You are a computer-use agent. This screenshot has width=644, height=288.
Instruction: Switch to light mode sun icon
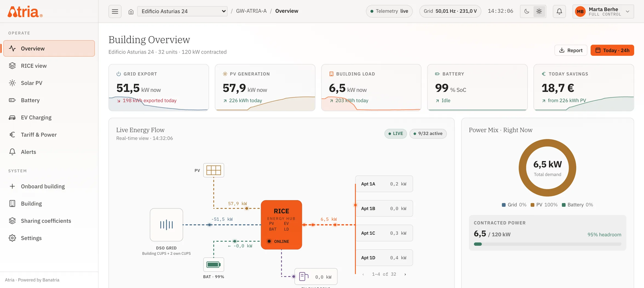[x=539, y=11]
